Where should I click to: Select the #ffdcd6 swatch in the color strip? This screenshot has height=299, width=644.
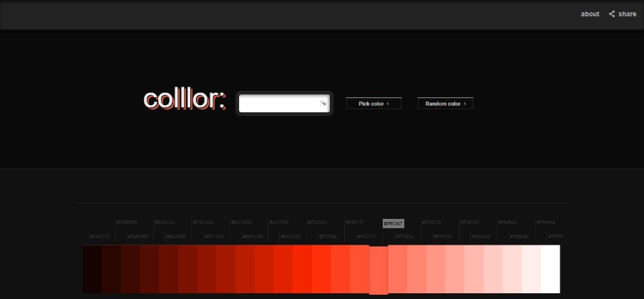point(512,269)
